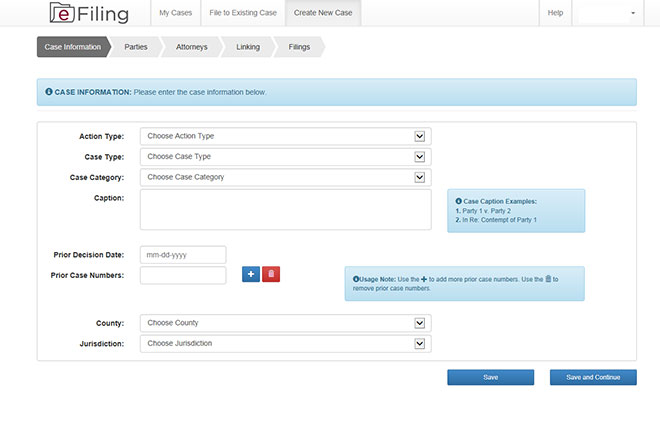Jump to the Filings step
Viewport: 660px width, 440px height.
click(x=299, y=47)
